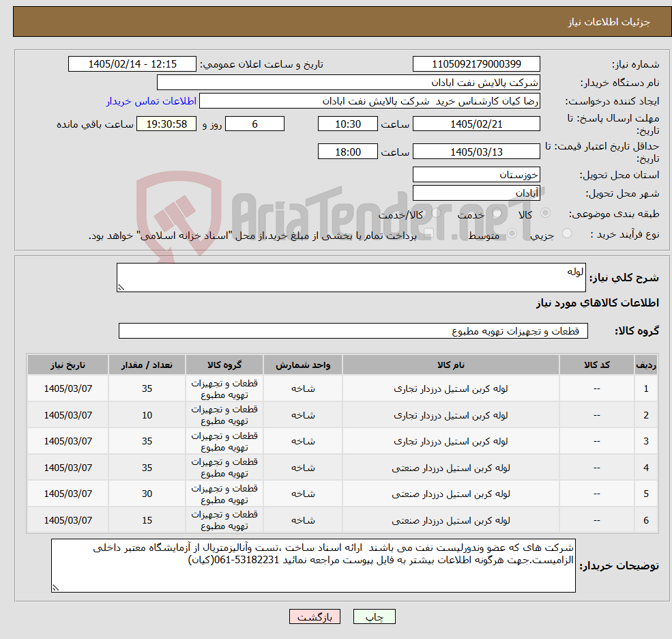Select the جزیی purchase type radio

pos(566,233)
